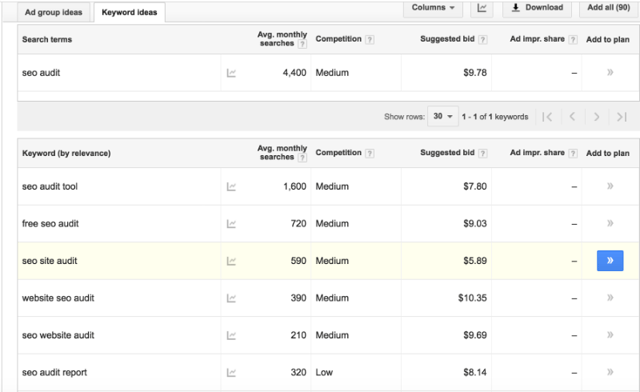640x392 pixels.
Task: Click the $5.89 suggested bid value
Action: pos(475,261)
